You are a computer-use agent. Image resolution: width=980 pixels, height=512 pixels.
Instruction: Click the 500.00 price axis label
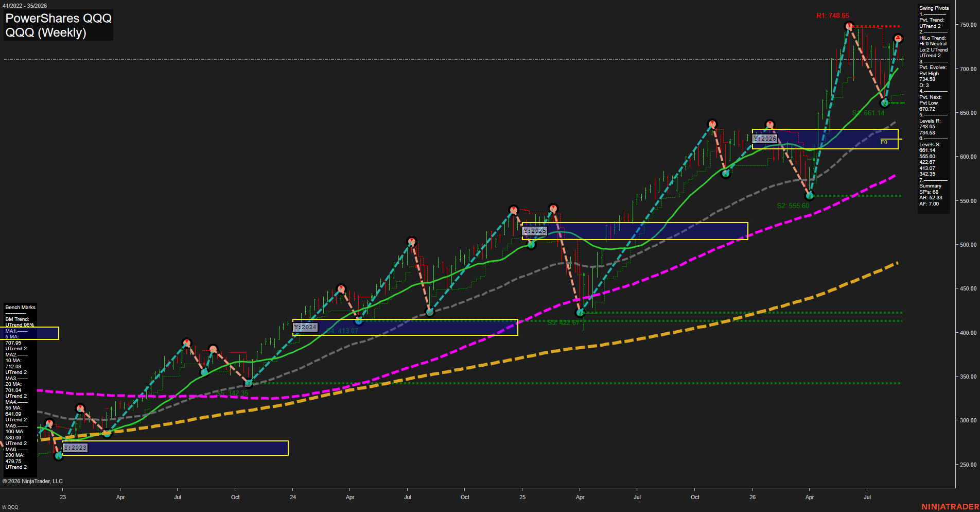(x=968, y=245)
